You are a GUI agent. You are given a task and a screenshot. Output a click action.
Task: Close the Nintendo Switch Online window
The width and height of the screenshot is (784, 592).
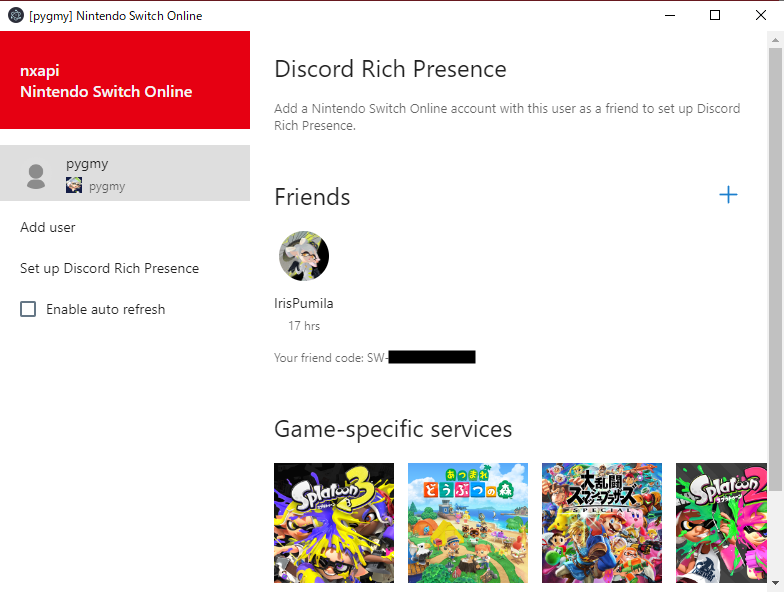click(760, 15)
